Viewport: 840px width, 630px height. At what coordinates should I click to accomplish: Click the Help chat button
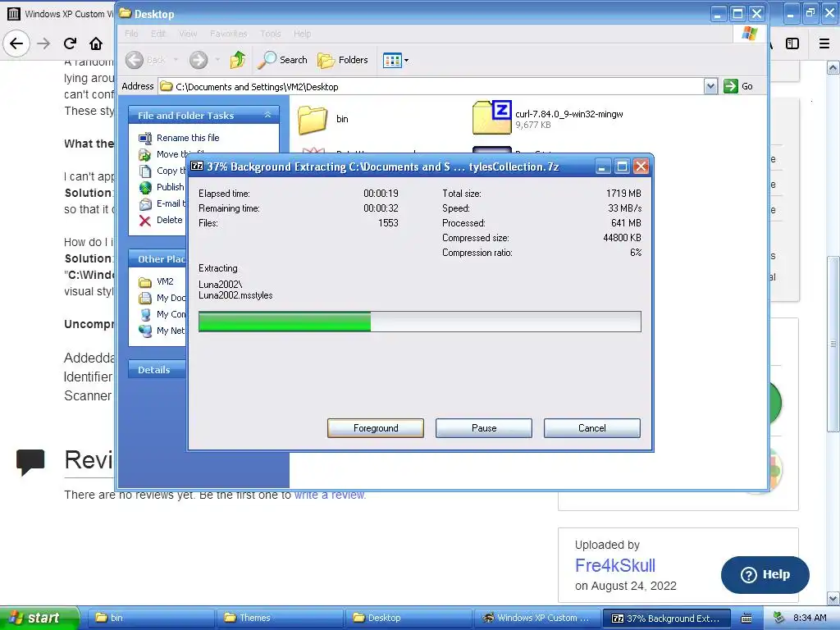[x=765, y=574]
